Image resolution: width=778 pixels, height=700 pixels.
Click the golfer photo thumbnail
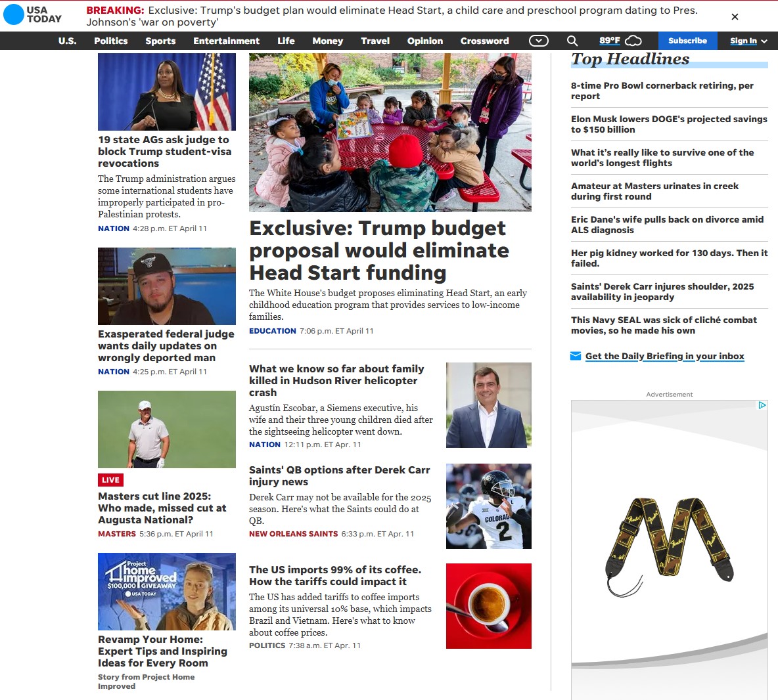167,429
